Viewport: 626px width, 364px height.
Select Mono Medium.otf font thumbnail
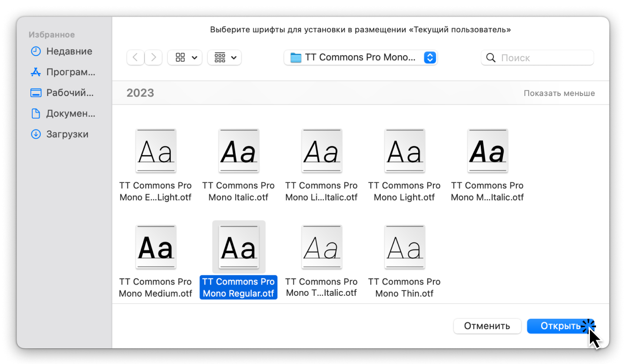coord(156,247)
